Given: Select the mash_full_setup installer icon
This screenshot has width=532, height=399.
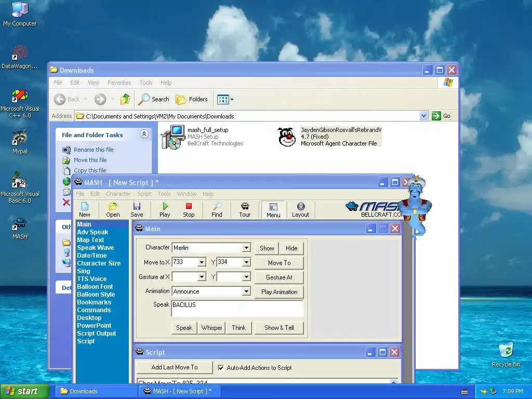Looking at the screenshot, I should tap(173, 137).
